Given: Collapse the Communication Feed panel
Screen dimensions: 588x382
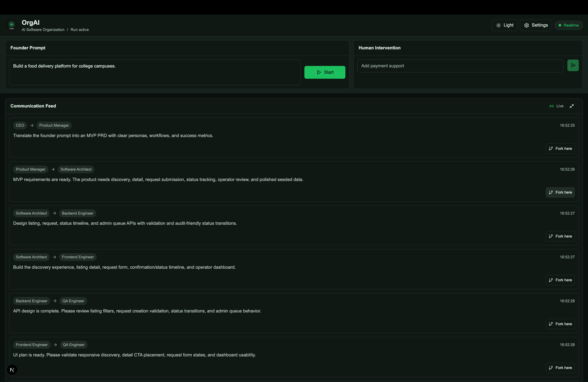Looking at the screenshot, I should click(x=572, y=106).
